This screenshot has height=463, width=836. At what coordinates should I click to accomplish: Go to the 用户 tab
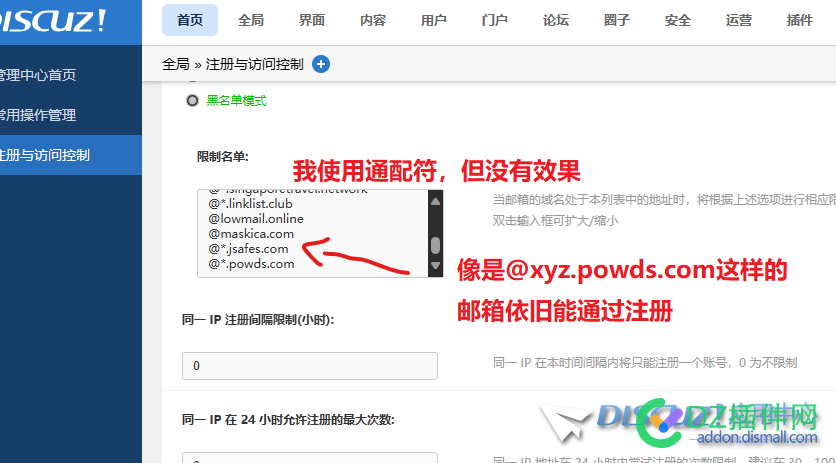coord(433,20)
